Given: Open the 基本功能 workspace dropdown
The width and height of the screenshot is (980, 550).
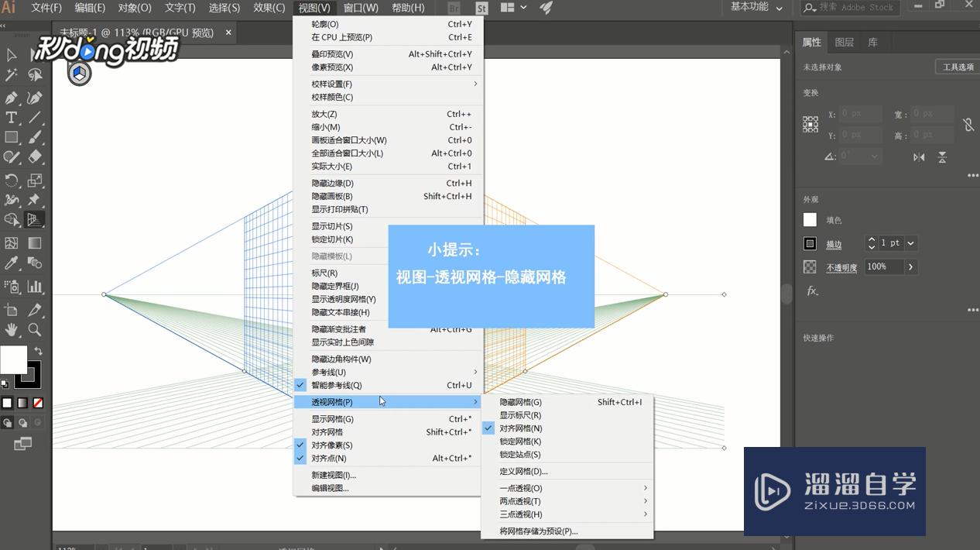Looking at the screenshot, I should pos(757,7).
